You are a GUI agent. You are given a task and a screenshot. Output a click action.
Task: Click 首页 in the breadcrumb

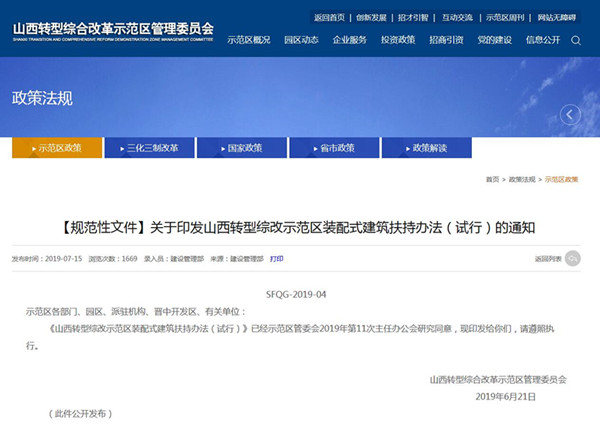492,179
